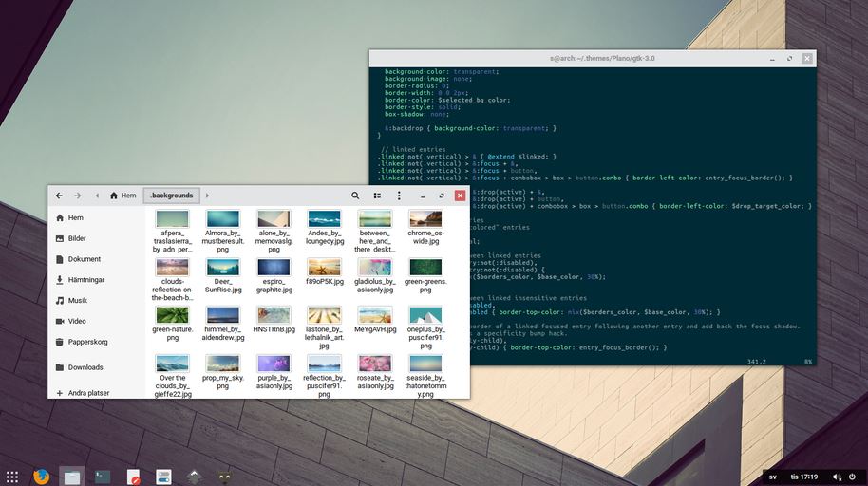Open Papperskorg trash in the sidebar
868x486 pixels.
(85, 342)
